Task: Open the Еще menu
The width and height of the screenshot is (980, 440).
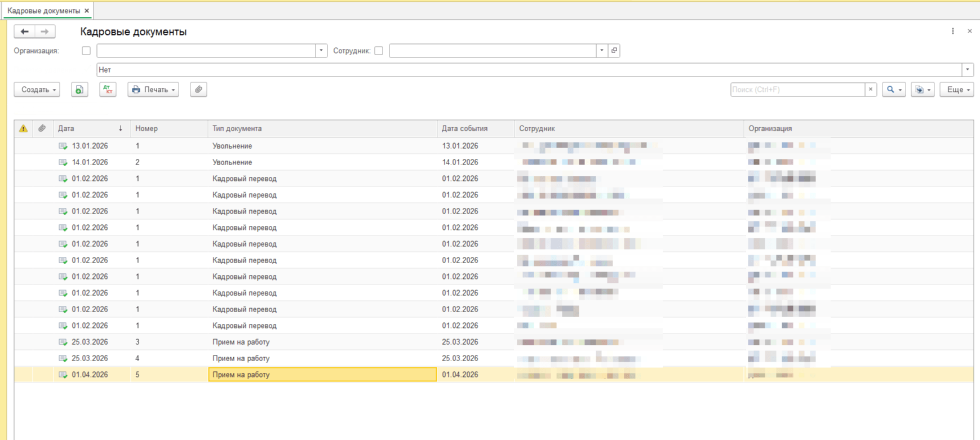Action: (x=957, y=90)
